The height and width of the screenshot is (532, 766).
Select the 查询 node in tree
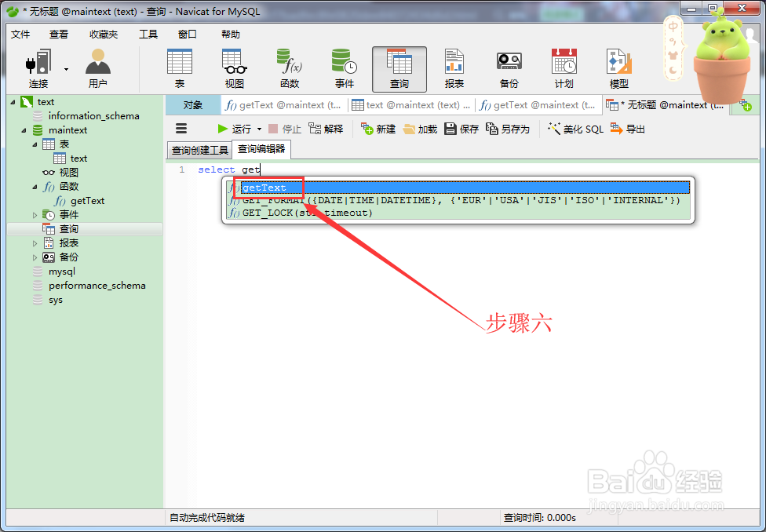(69, 229)
